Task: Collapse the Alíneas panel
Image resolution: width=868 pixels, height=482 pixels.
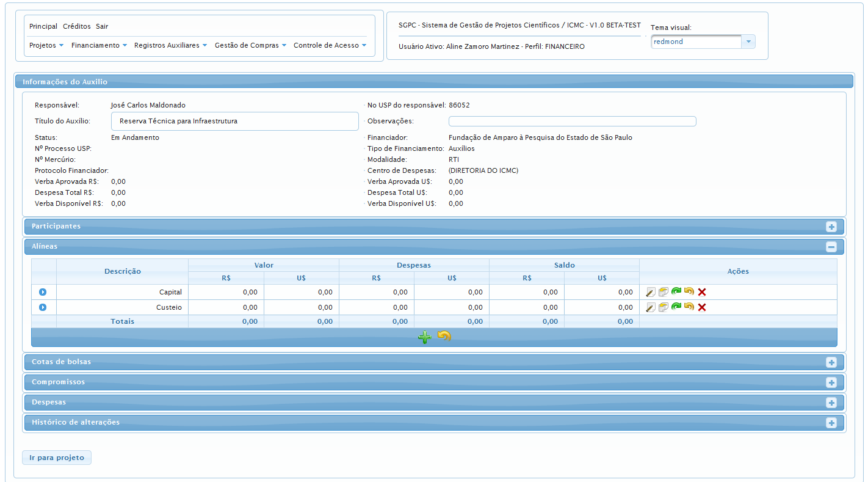Action: 831,247
